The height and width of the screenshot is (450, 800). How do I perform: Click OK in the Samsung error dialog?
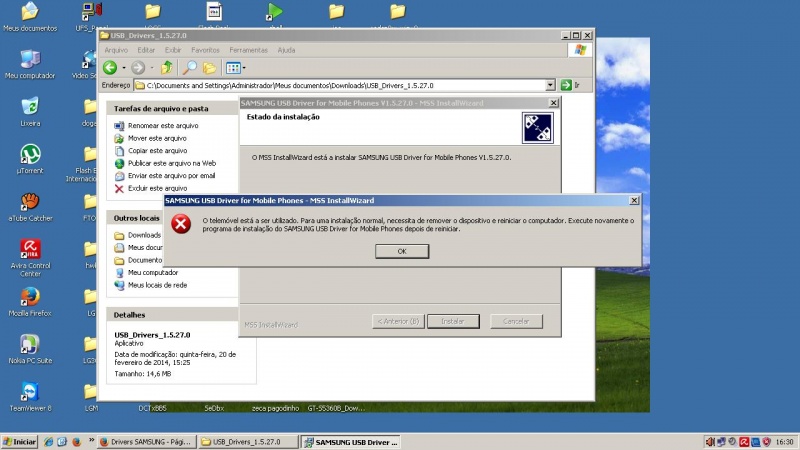[402, 251]
